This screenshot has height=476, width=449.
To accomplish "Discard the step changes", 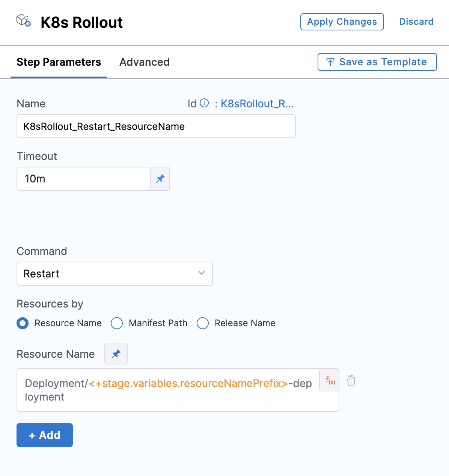I will pyautogui.click(x=416, y=22).
